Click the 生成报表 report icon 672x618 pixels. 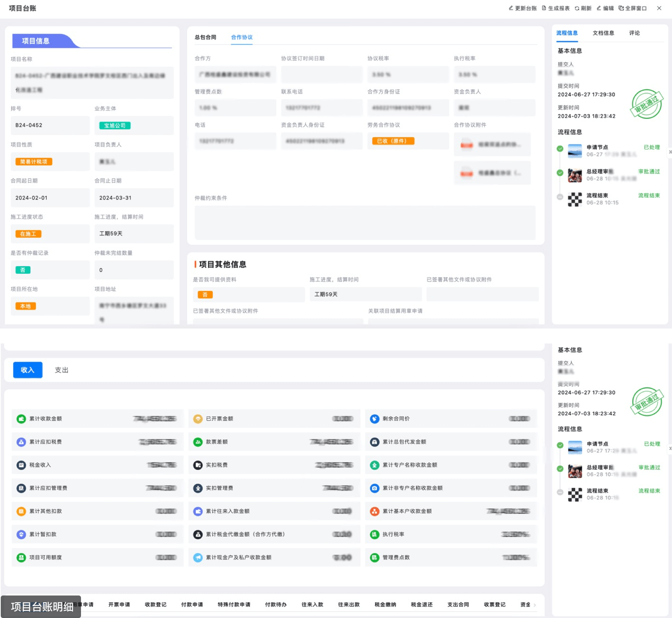(544, 8)
